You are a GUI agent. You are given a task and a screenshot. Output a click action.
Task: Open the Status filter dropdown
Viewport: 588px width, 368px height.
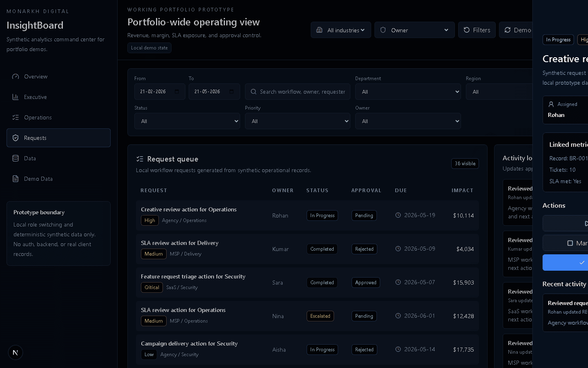click(x=187, y=121)
